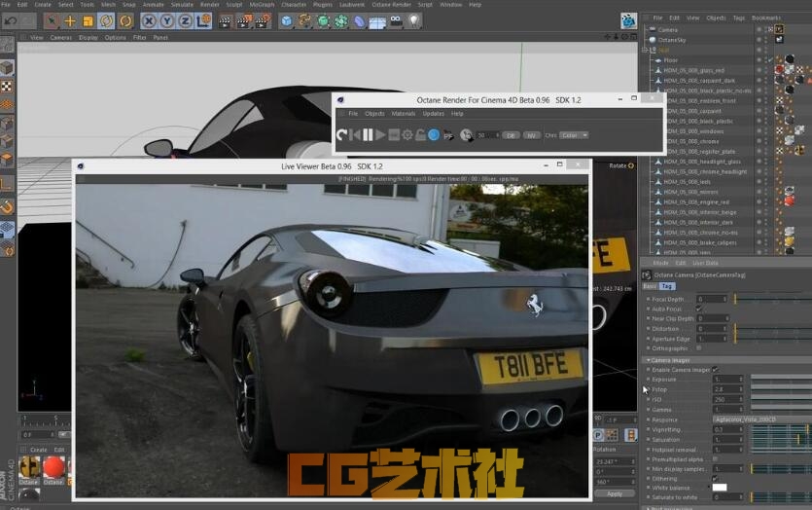Open Objects menu in Octane Render window
The image size is (812, 510).
[x=374, y=114]
